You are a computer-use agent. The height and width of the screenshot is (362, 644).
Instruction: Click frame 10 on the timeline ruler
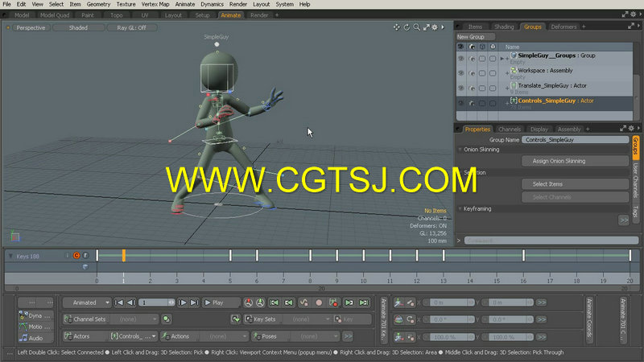click(364, 281)
